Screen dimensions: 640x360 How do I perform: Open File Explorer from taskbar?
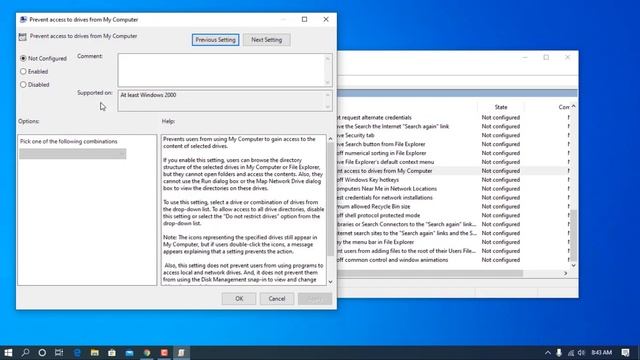(95, 353)
